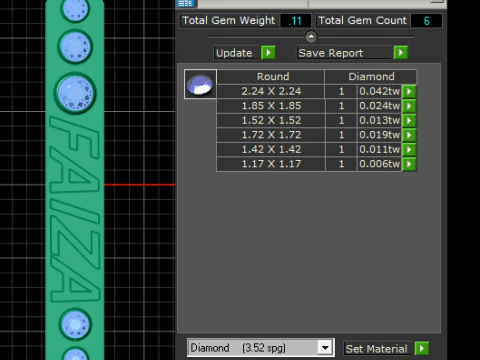Select the round diamond gem thumbnail
Viewport: 480px width, 360px height.
point(200,84)
